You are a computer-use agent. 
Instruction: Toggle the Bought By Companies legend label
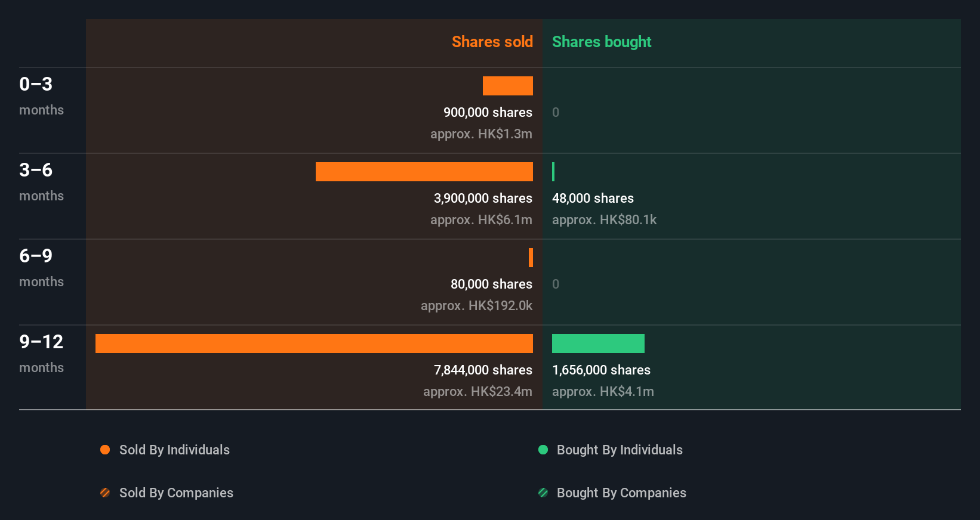[x=621, y=493]
